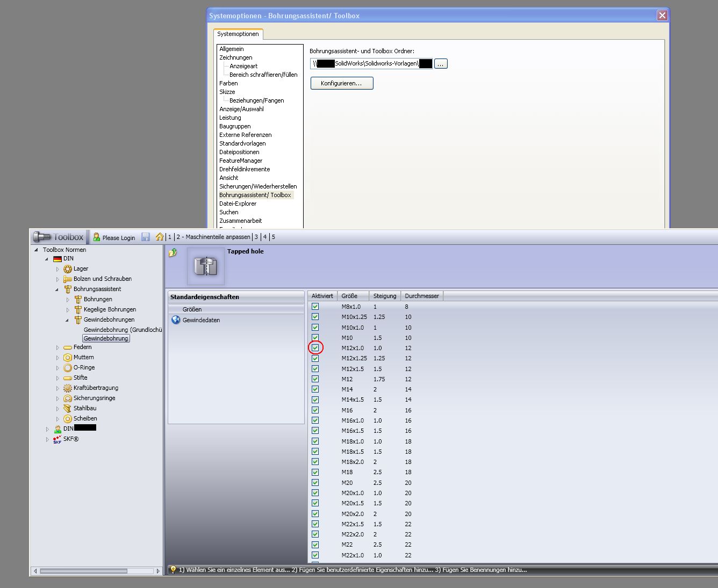Image resolution: width=718 pixels, height=588 pixels.
Task: Uncheck the M18x2.0 row
Action: point(315,462)
